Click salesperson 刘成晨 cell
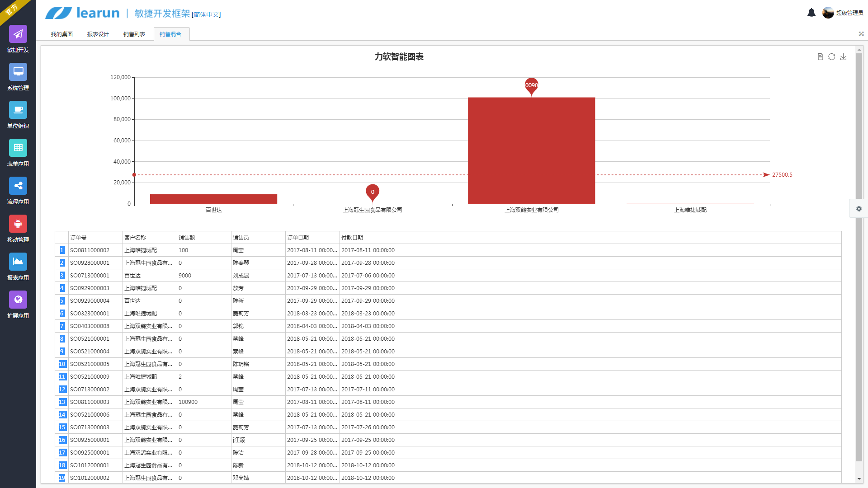This screenshot has width=868, height=488. [258, 276]
